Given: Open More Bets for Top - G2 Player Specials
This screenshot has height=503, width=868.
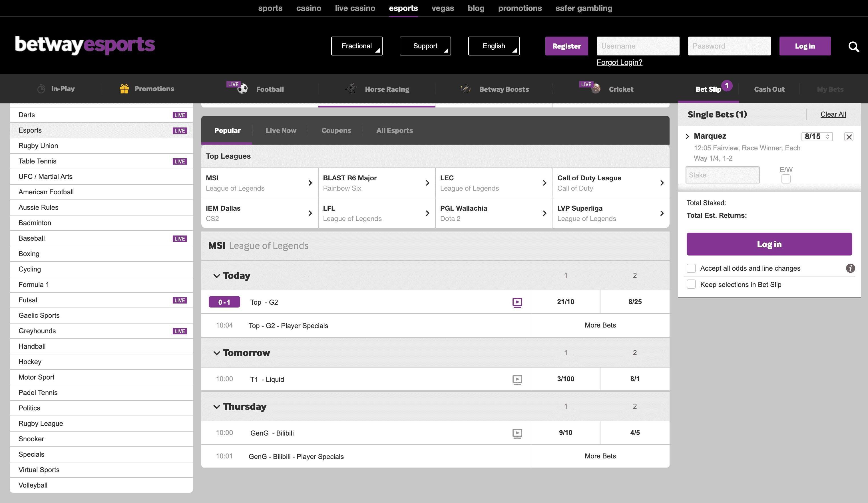Looking at the screenshot, I should [x=600, y=325].
